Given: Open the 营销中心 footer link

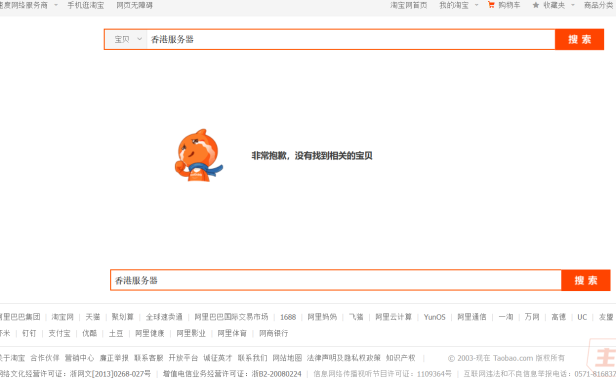Looking at the screenshot, I should [x=79, y=358].
